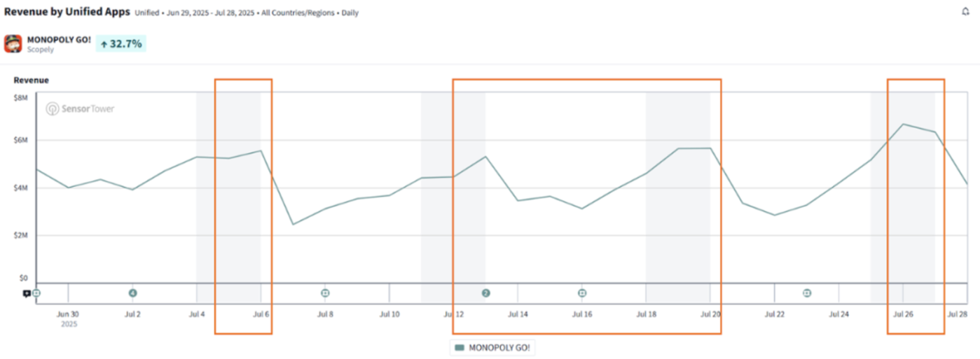This screenshot has height=359, width=980.
Task: Click the revenue peak point at Jul 26
Action: tap(903, 125)
